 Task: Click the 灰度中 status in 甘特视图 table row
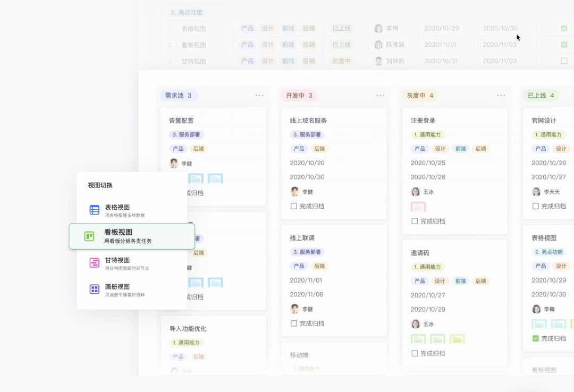341,61
